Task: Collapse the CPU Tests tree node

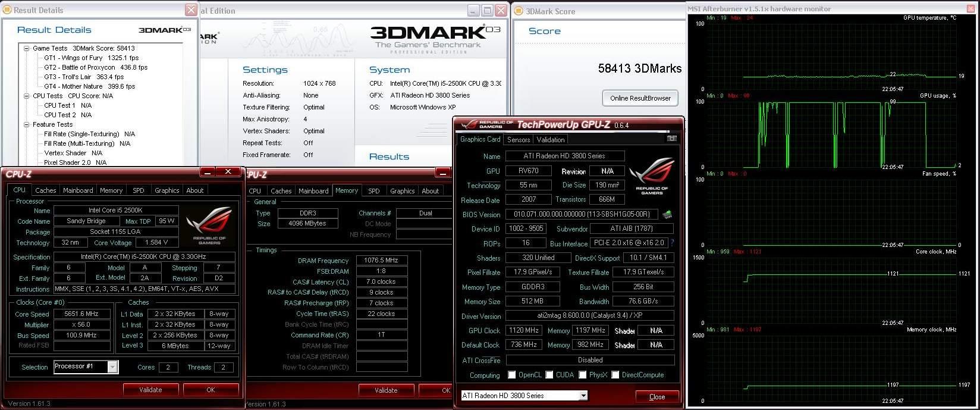Action: 27,96
